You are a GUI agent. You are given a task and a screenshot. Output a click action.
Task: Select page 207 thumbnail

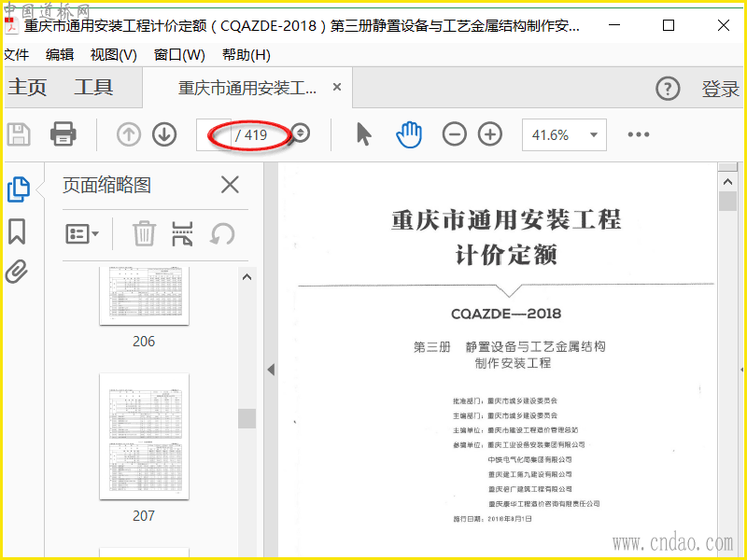click(x=145, y=437)
